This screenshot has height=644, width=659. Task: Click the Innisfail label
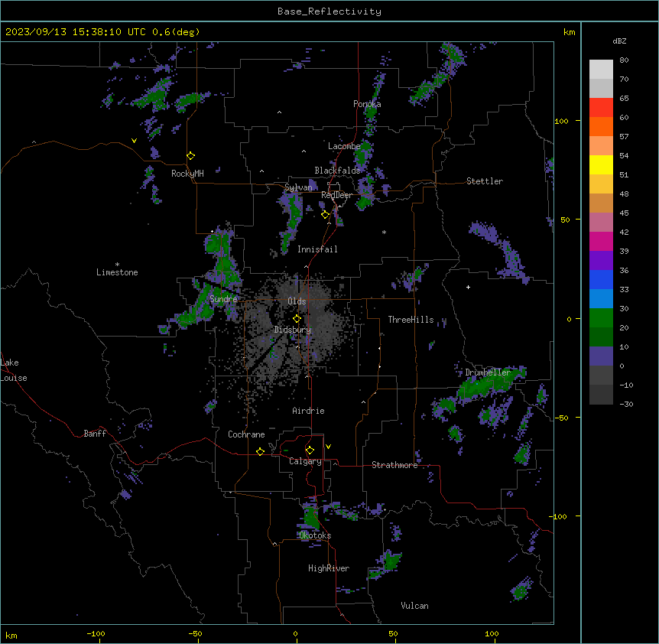pyautogui.click(x=317, y=249)
